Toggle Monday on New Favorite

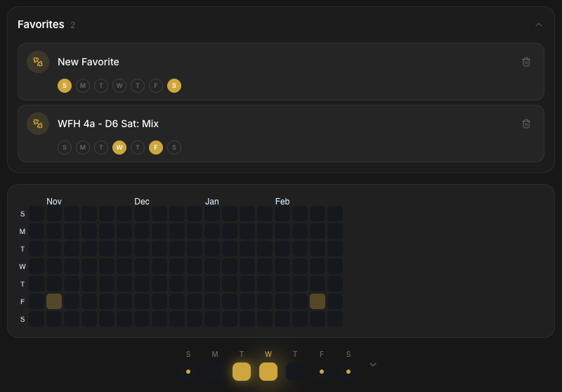point(83,86)
